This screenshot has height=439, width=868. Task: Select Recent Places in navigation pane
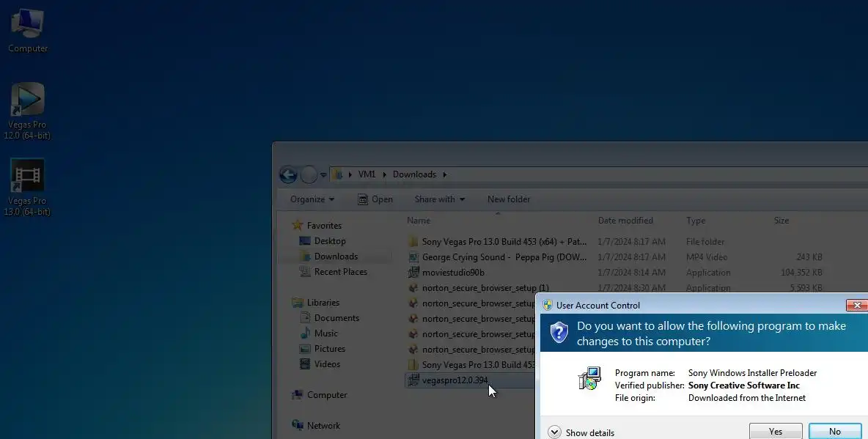tap(340, 272)
